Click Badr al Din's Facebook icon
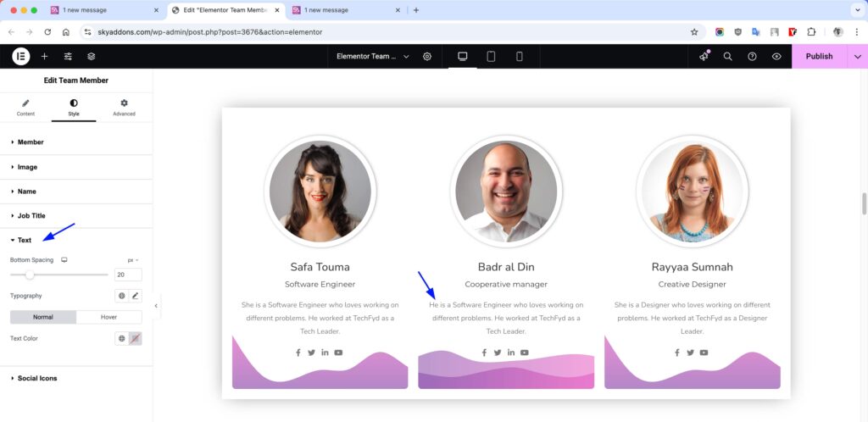The width and height of the screenshot is (868, 422). [484, 353]
